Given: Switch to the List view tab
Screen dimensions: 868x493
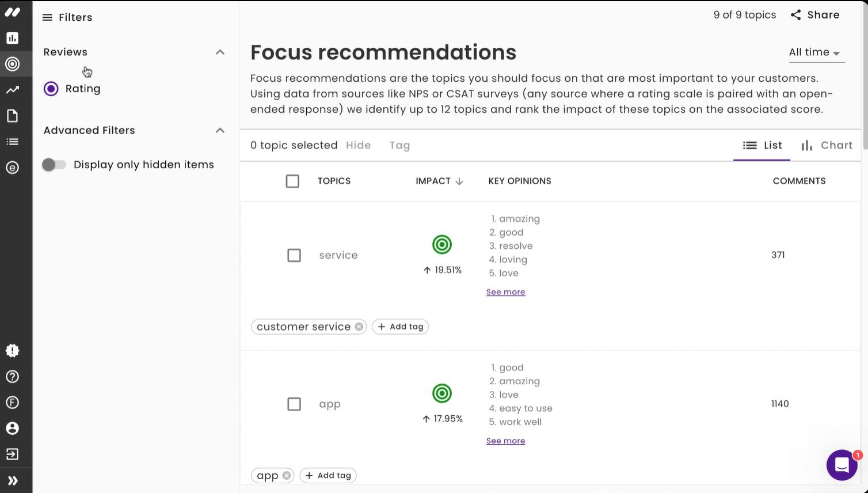Looking at the screenshot, I should [762, 146].
